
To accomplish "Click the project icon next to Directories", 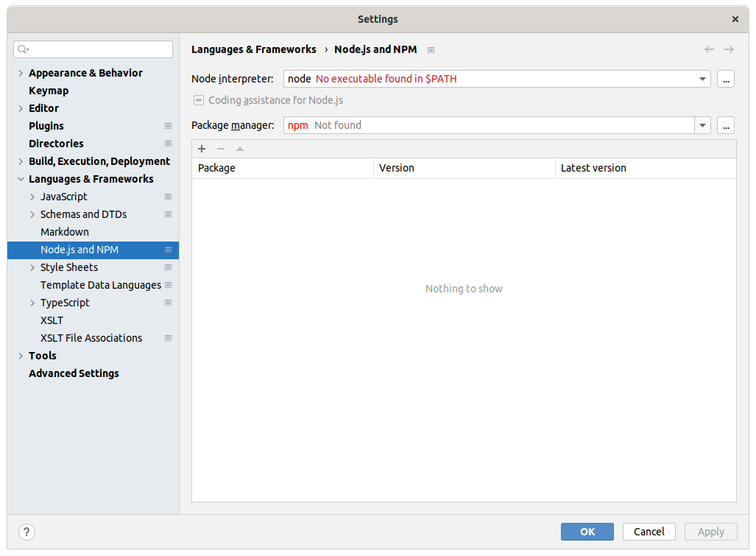I will (169, 144).
